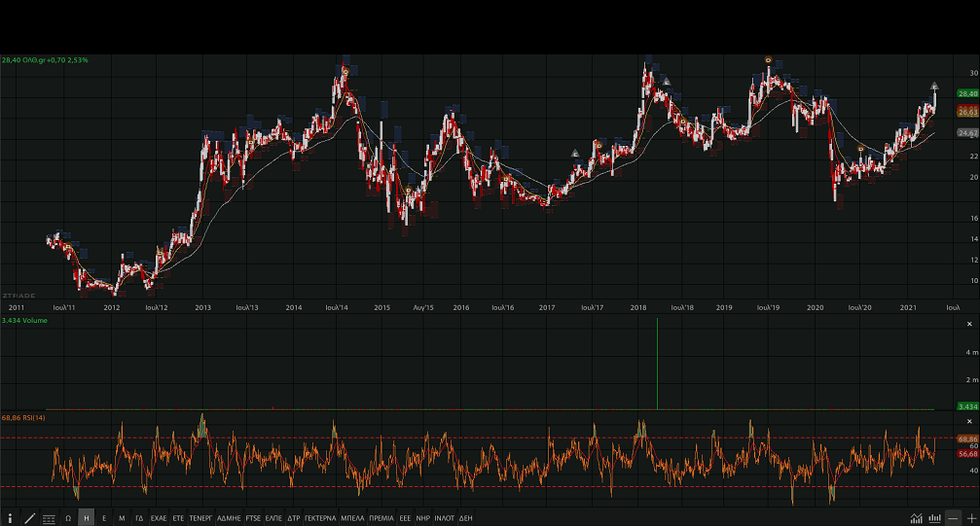Screen dimensions: 980x526
Task: Close the Volume panel
Action: [968, 323]
